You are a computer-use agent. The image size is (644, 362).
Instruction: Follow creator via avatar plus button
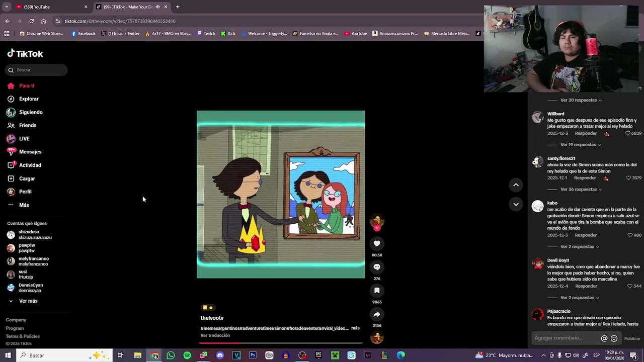377,228
